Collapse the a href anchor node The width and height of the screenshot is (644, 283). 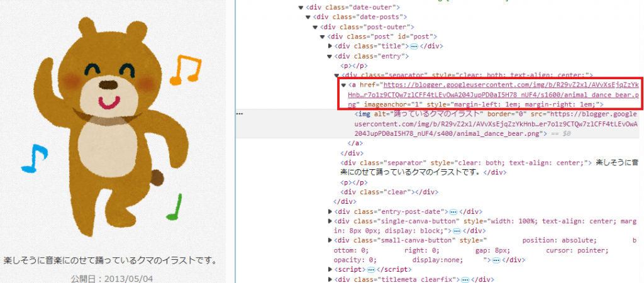point(344,85)
